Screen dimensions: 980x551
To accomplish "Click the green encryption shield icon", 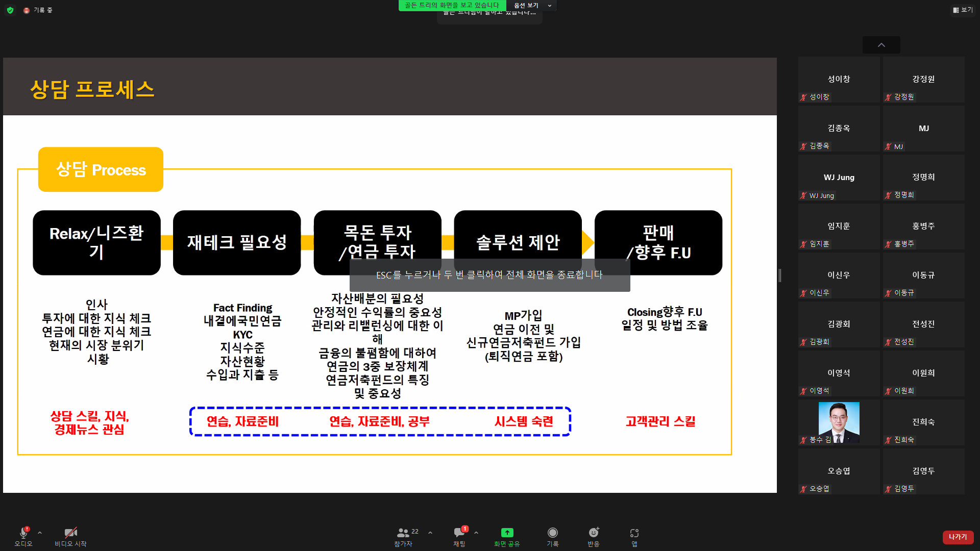I will click(10, 10).
